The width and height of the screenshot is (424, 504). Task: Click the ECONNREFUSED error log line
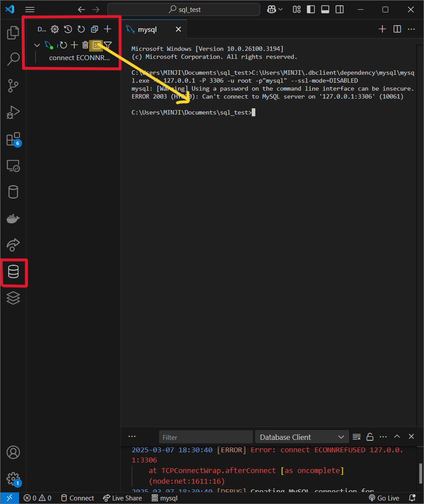[267, 455]
